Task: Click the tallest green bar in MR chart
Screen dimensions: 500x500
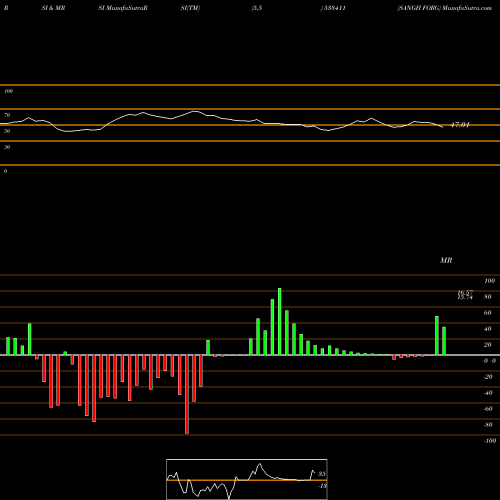Action: [x=280, y=321]
